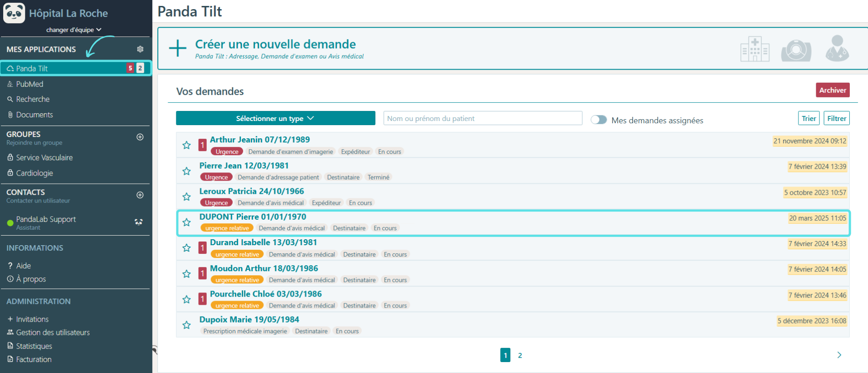The image size is (868, 373).
Task: Click Hôpital La Roche title
Action: click(x=69, y=13)
